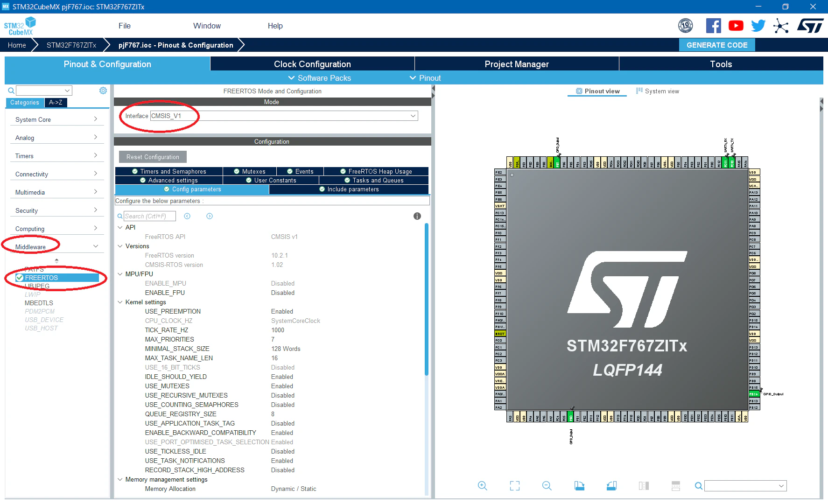
Task: Collapse the middleware list with the small arrows
Action: click(57, 260)
